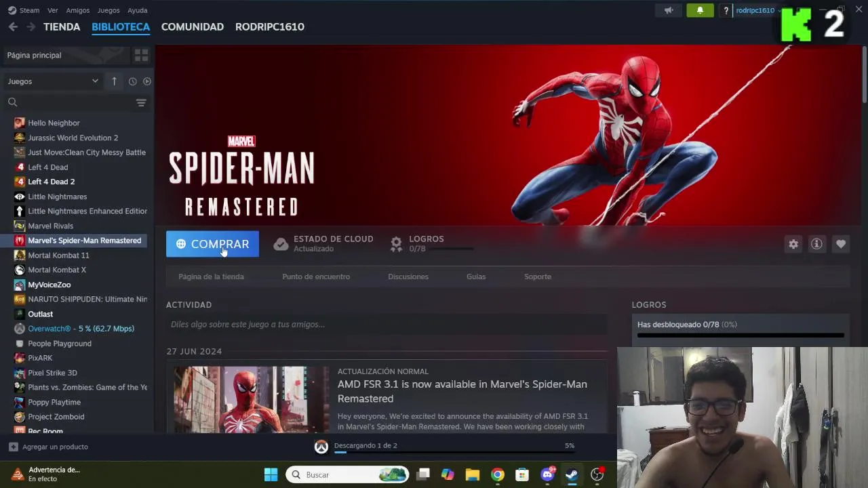Click the Descargando download progress bar
The width and height of the screenshot is (868, 488).
[x=454, y=451]
